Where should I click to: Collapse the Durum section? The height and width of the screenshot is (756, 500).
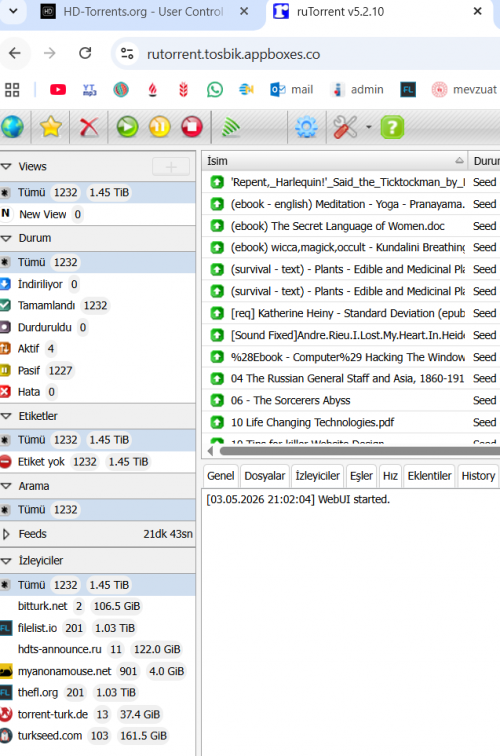click(6, 238)
